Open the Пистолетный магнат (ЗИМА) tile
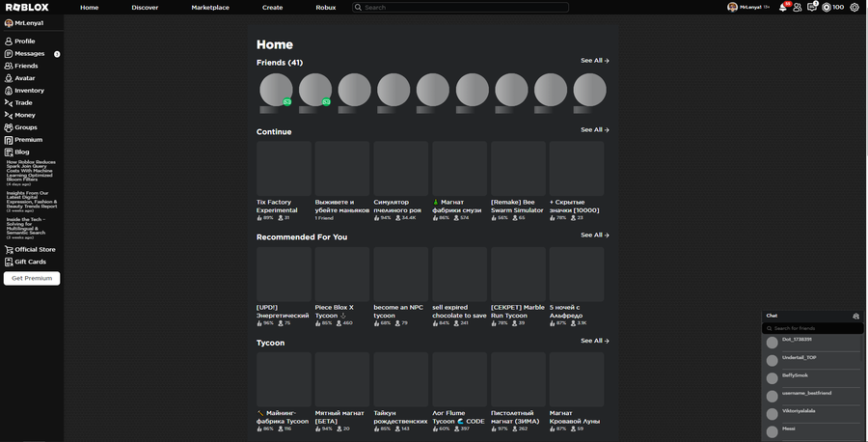Viewport: 868px width, 442px height. point(518,392)
